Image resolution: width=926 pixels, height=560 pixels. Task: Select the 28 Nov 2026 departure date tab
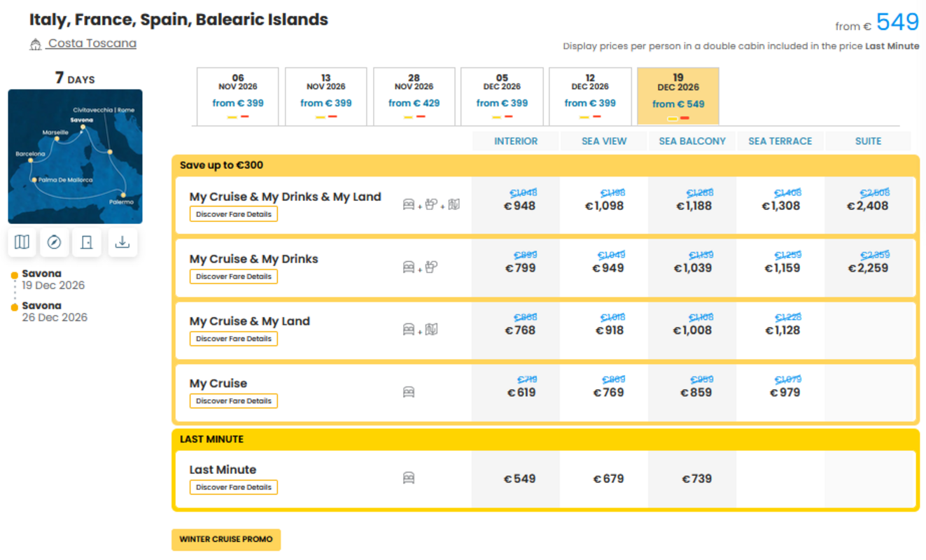pos(414,97)
